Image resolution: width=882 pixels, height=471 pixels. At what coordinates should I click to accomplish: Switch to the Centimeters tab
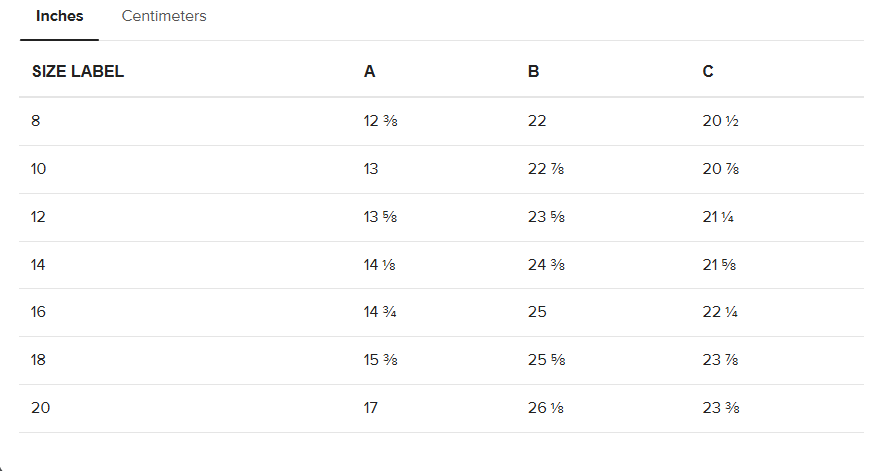click(164, 16)
